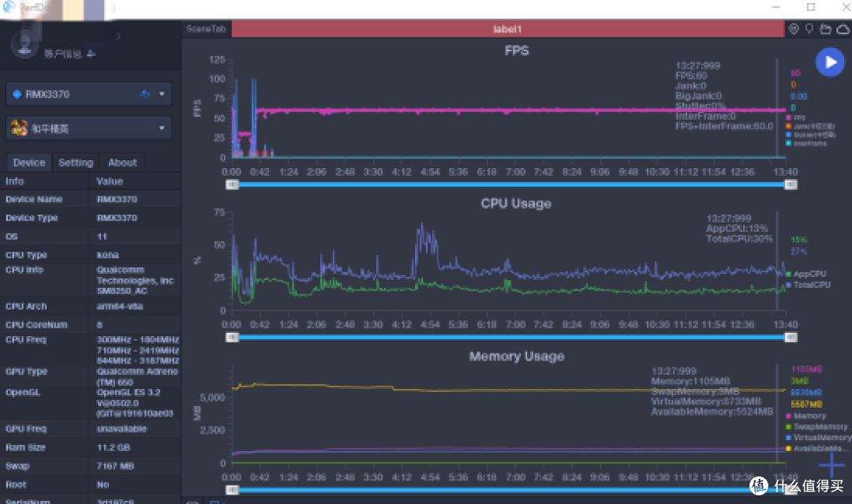The height and width of the screenshot is (504, 852).
Task: Open the About tab
Action: [122, 162]
